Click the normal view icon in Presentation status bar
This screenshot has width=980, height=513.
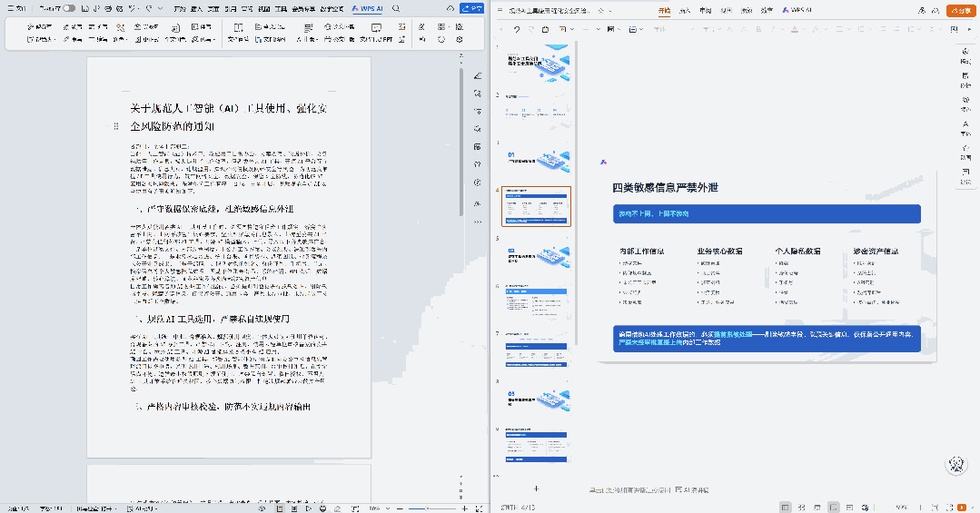(785, 508)
